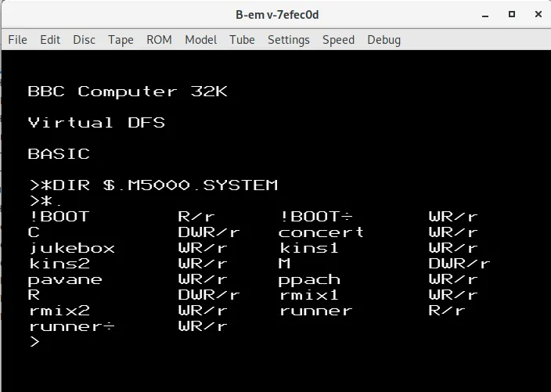The height and width of the screenshot is (392, 551).
Task: Click the 'BASIC' text line
Action: tap(59, 154)
